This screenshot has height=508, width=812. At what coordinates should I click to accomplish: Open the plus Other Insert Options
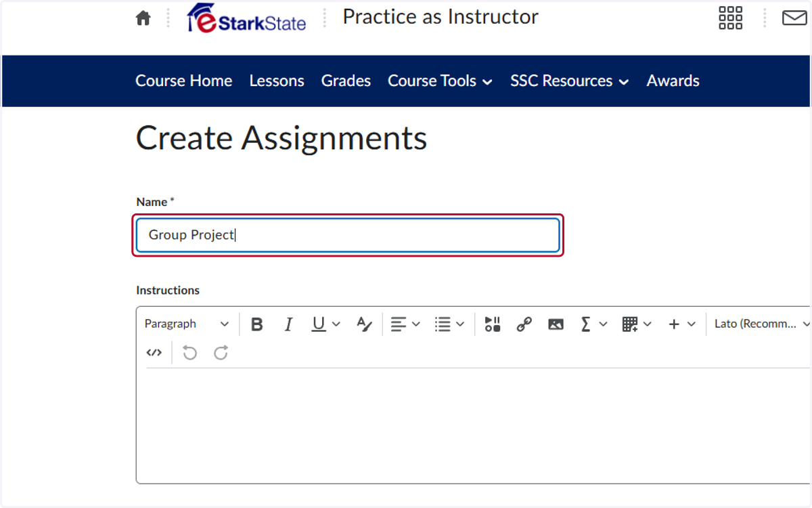(674, 324)
